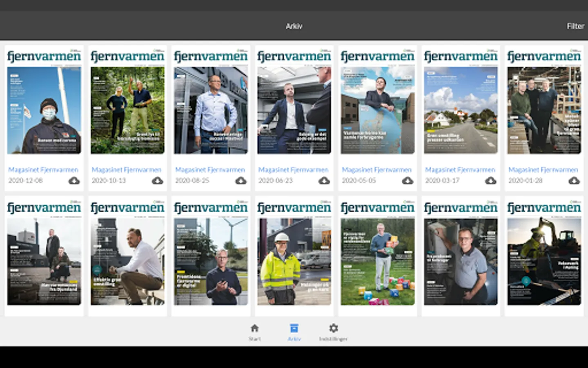Open the Filter option
The width and height of the screenshot is (588, 368).
coord(575,26)
